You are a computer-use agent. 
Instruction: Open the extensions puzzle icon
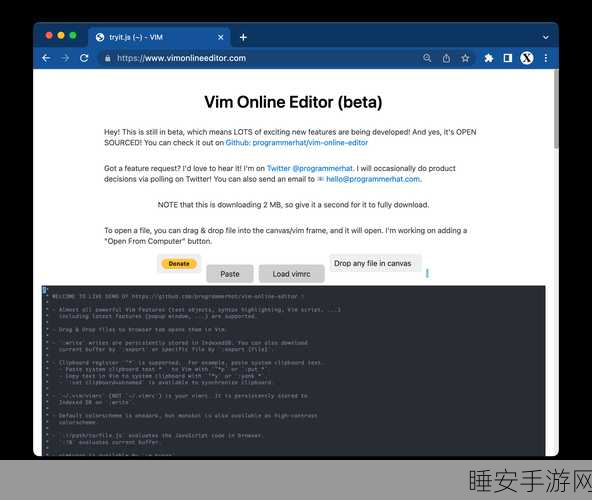click(489, 58)
